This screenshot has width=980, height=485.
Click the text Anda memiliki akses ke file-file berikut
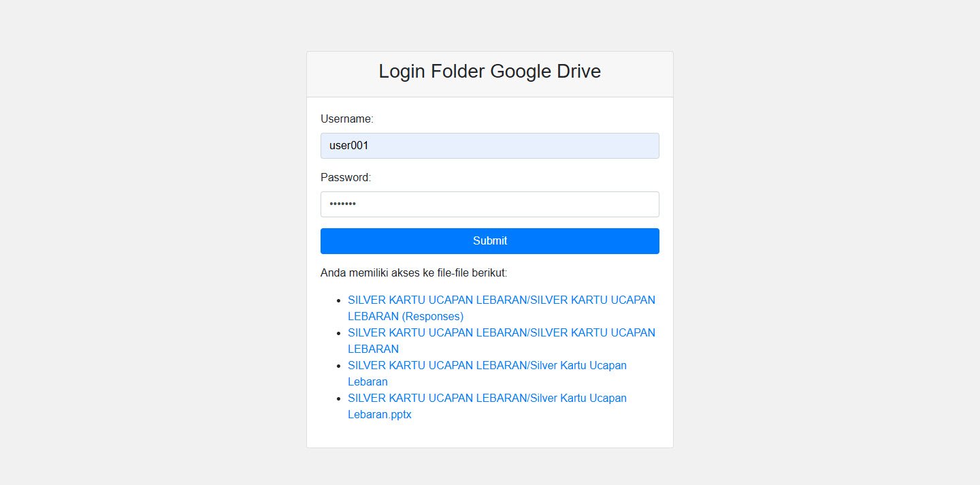click(414, 273)
